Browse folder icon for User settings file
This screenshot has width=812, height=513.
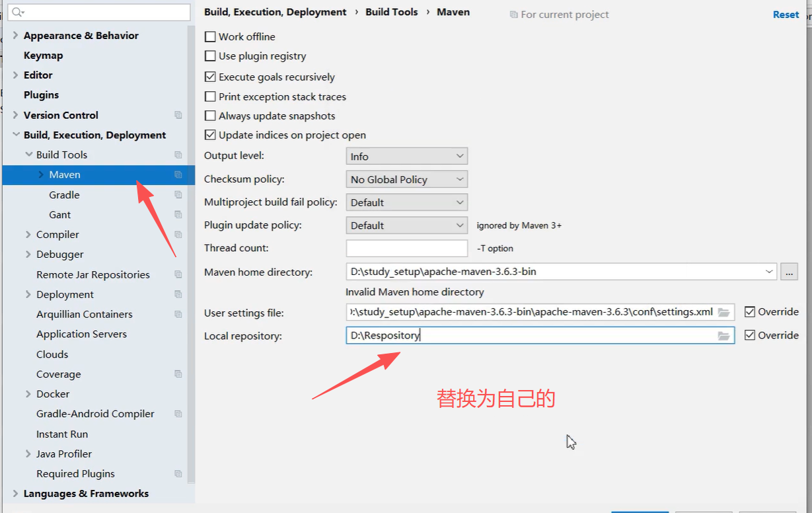tap(724, 312)
